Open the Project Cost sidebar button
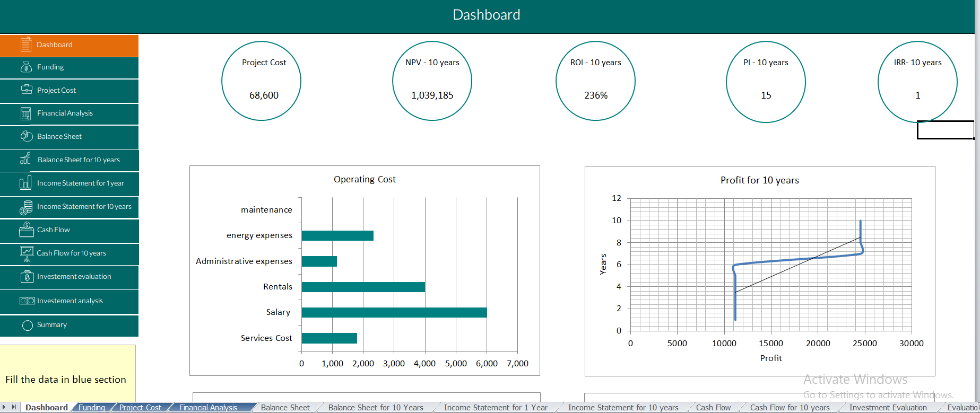 pyautogui.click(x=69, y=91)
